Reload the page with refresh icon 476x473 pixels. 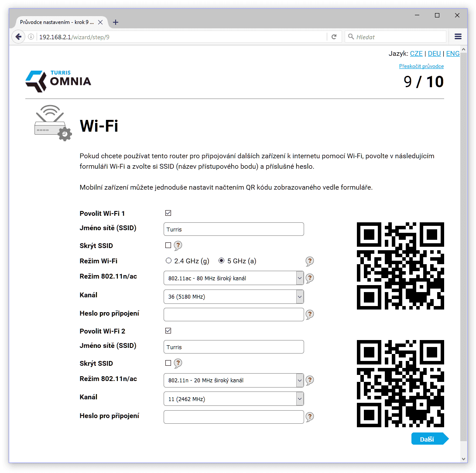[x=334, y=37]
